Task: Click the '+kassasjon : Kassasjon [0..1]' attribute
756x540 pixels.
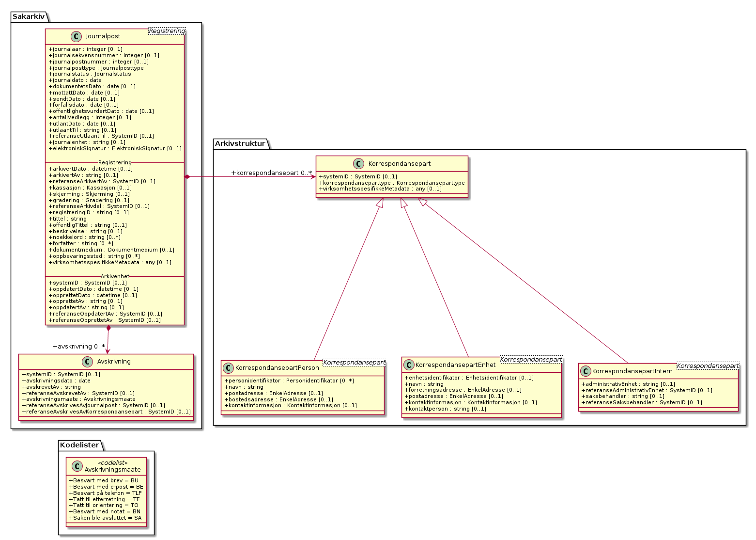Action: tap(90, 188)
